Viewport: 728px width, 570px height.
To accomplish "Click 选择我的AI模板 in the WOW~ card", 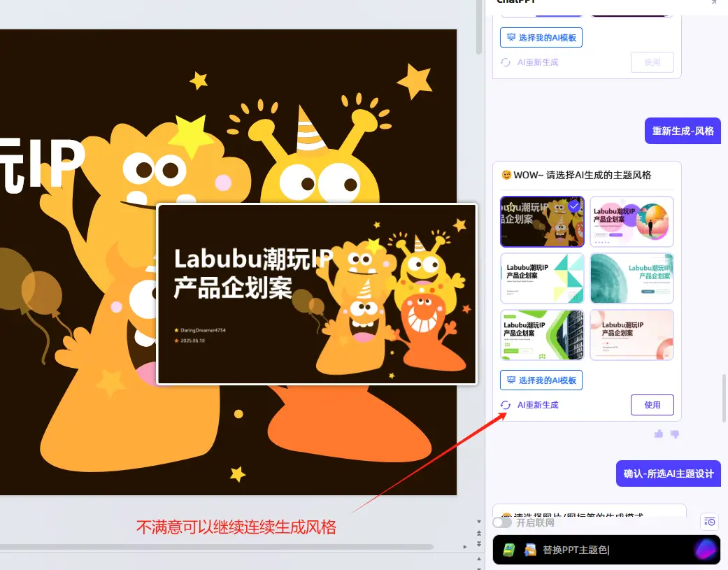I will [x=541, y=380].
